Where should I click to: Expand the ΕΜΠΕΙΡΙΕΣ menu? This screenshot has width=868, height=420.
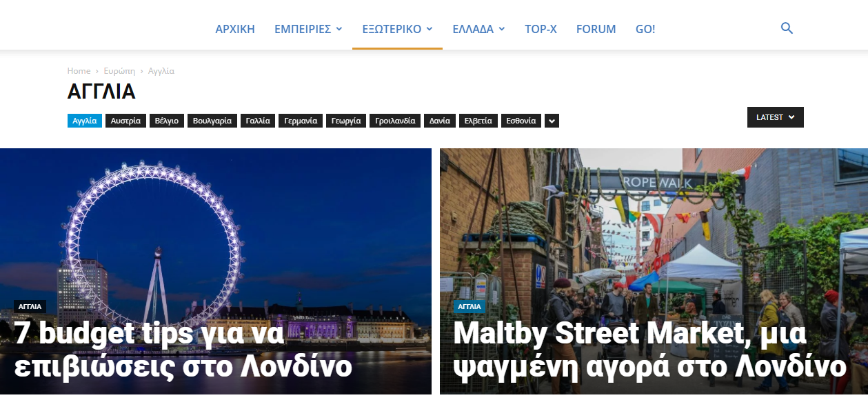(308, 29)
